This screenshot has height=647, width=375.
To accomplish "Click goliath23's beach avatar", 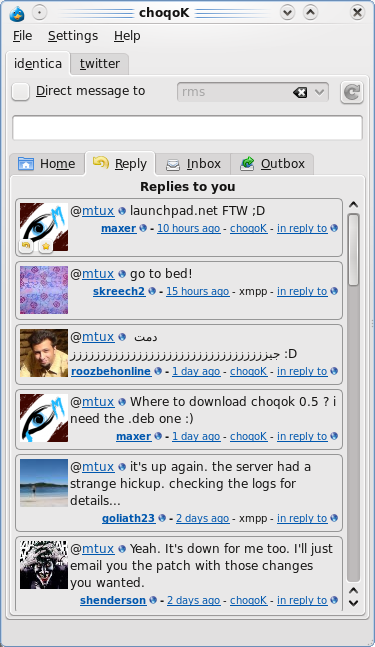I will [x=44, y=483].
